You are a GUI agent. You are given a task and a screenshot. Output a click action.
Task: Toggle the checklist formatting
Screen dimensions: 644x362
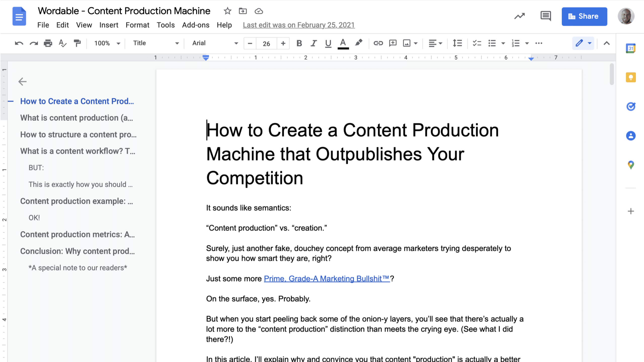476,43
